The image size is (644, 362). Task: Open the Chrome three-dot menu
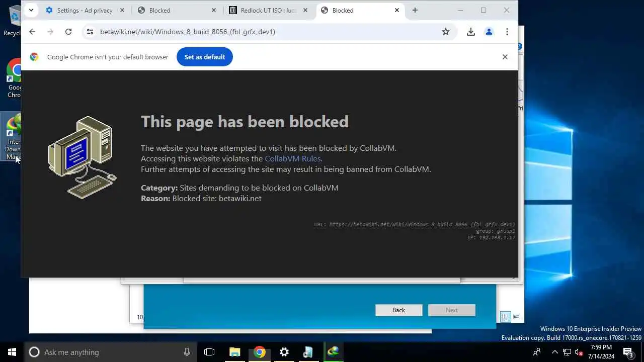(x=507, y=32)
